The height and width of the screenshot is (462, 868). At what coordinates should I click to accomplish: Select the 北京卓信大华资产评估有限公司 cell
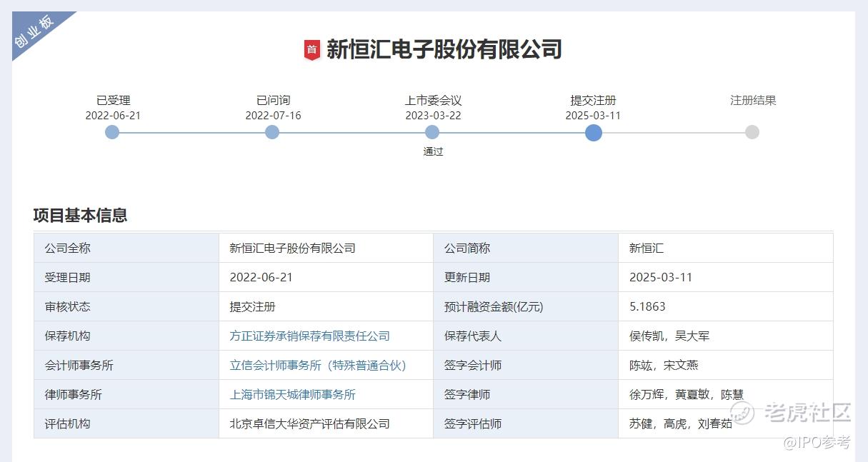click(x=326, y=423)
